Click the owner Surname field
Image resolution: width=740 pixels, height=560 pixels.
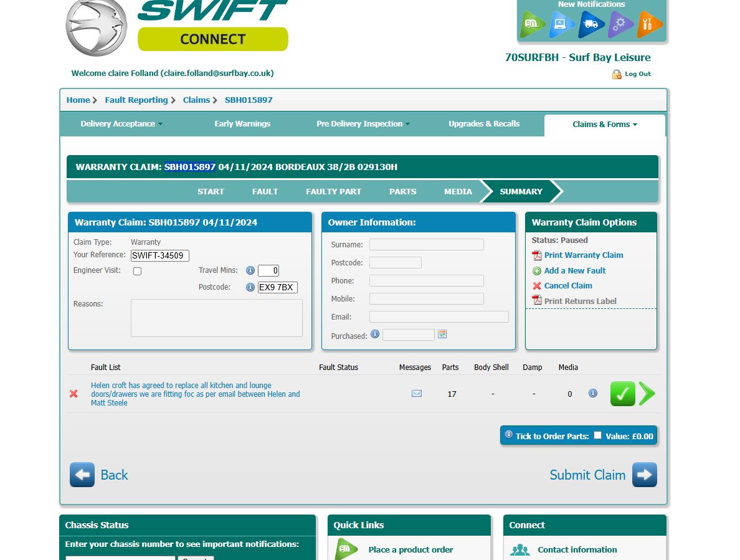click(427, 244)
